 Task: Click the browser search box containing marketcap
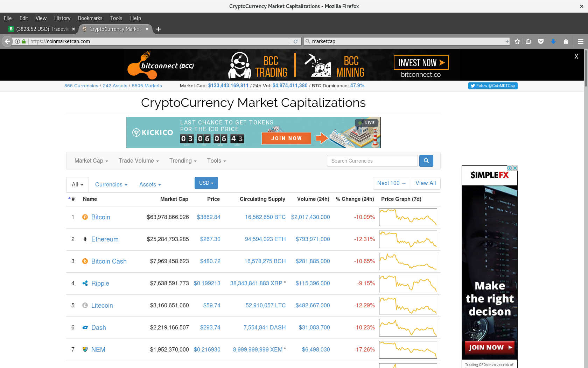(x=407, y=41)
